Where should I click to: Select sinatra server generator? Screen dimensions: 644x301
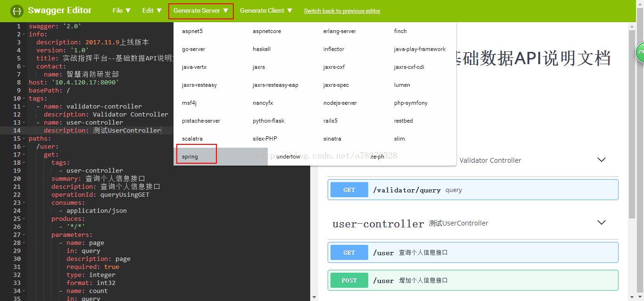pos(332,139)
